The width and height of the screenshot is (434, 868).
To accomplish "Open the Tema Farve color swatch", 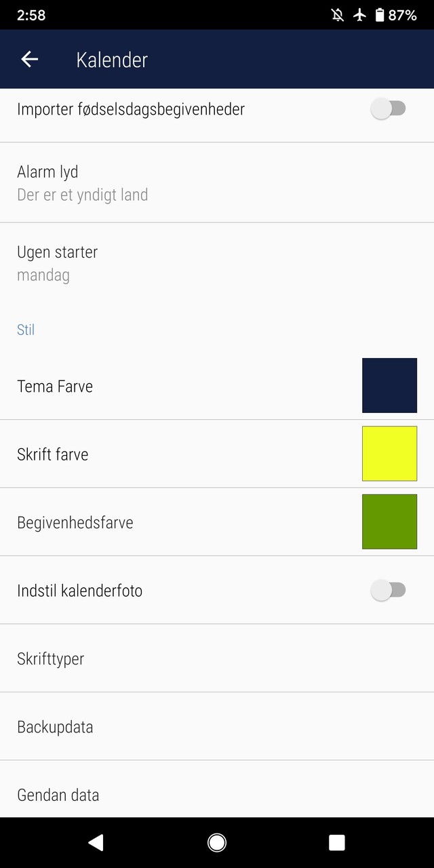I will (x=389, y=385).
